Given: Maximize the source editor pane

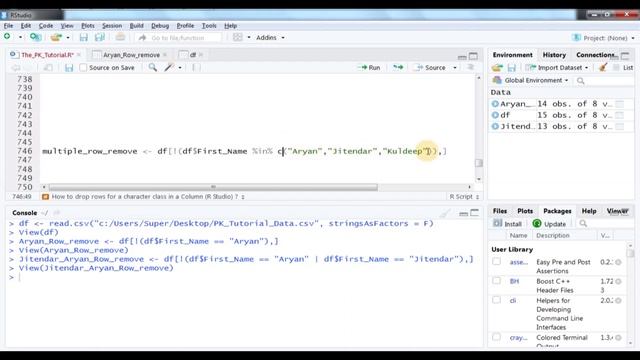Looking at the screenshot, I should point(473,56).
